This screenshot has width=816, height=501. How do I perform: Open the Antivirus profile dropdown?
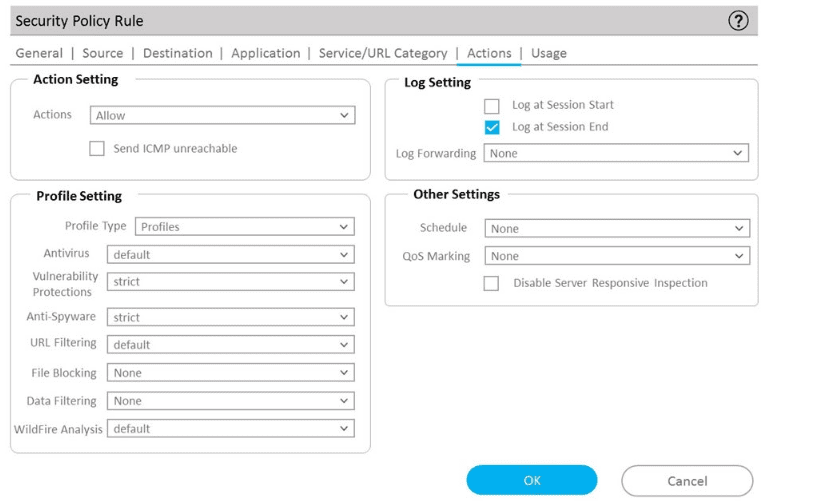(x=230, y=255)
